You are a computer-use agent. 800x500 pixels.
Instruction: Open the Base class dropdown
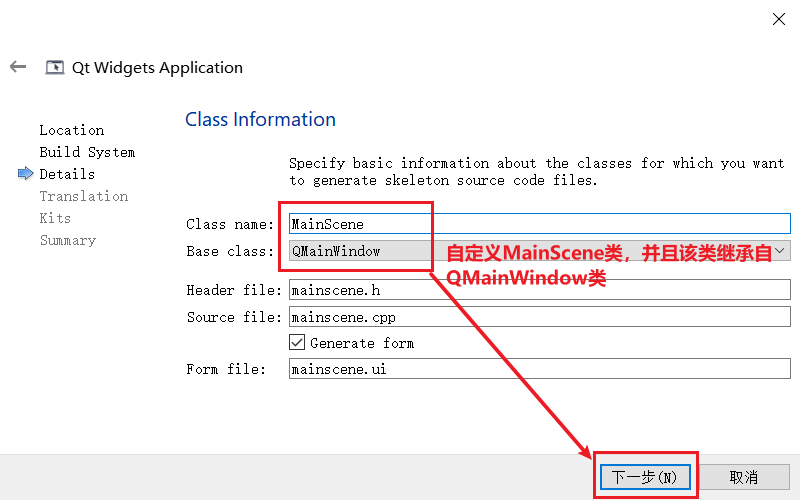(539, 251)
